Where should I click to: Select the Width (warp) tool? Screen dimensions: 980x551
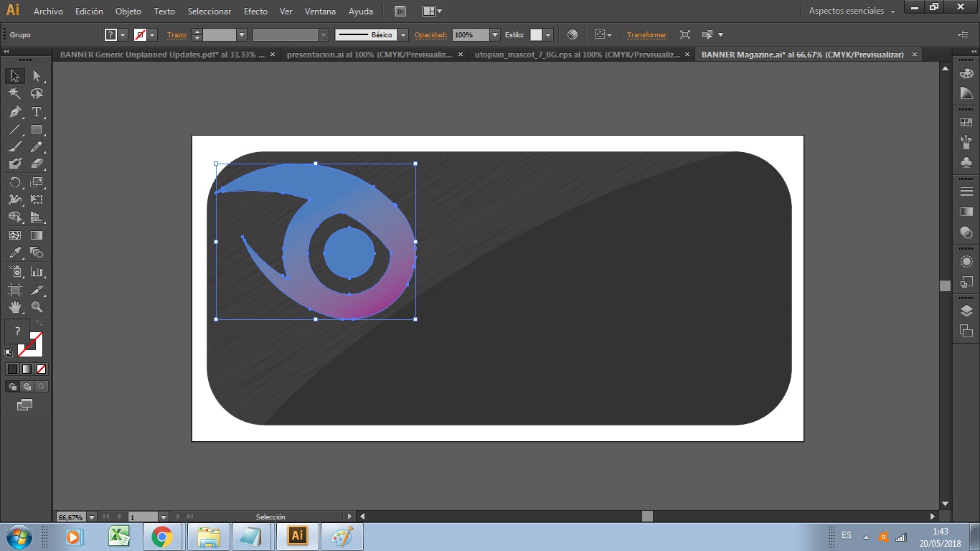[x=15, y=199]
